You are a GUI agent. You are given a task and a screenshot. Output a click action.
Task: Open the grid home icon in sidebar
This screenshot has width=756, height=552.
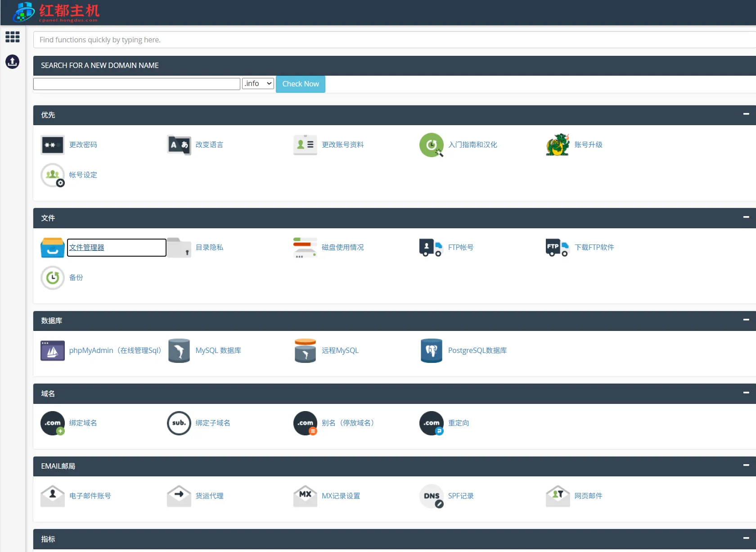(x=12, y=37)
